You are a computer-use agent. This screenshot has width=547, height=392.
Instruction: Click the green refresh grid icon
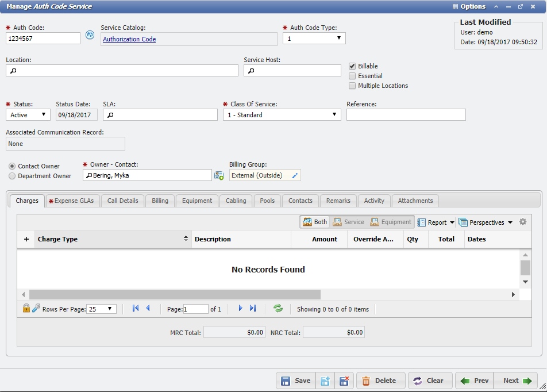pyautogui.click(x=278, y=309)
